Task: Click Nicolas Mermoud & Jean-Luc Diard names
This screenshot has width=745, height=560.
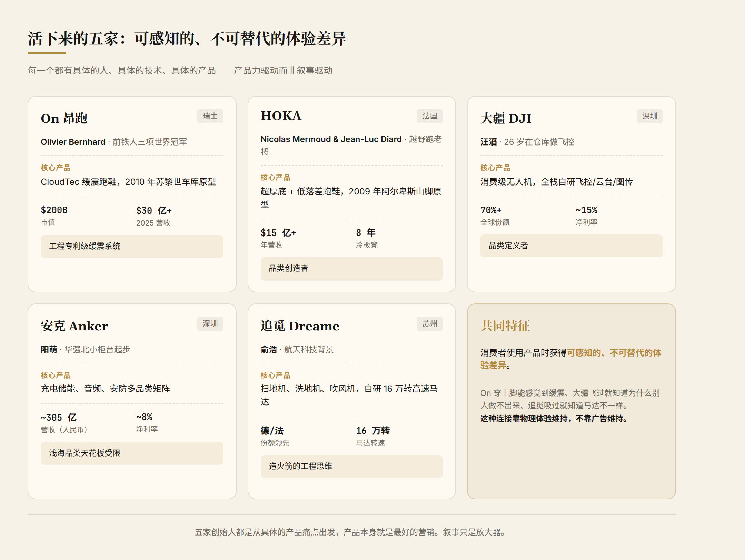Action: click(331, 139)
